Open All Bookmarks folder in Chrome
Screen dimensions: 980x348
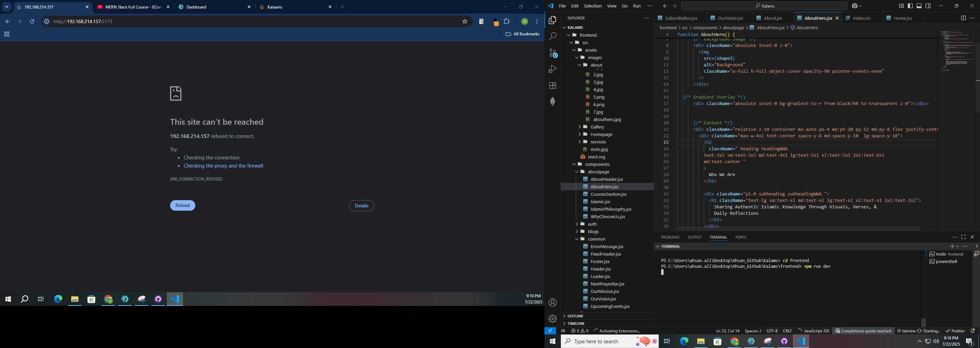click(522, 34)
